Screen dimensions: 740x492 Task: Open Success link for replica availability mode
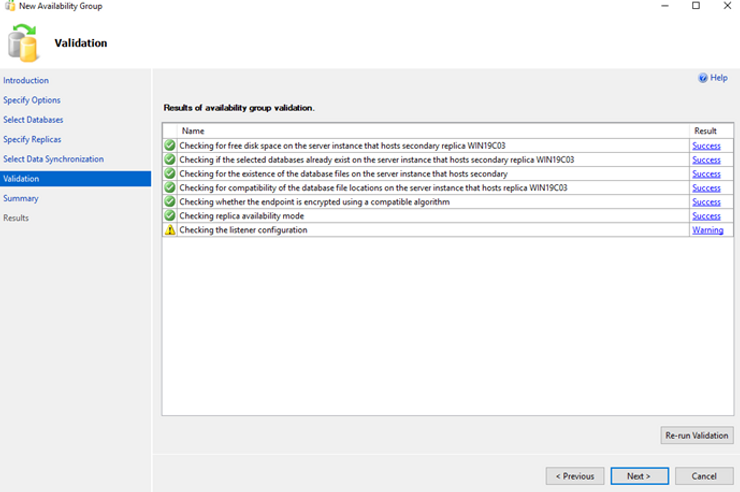pos(706,216)
